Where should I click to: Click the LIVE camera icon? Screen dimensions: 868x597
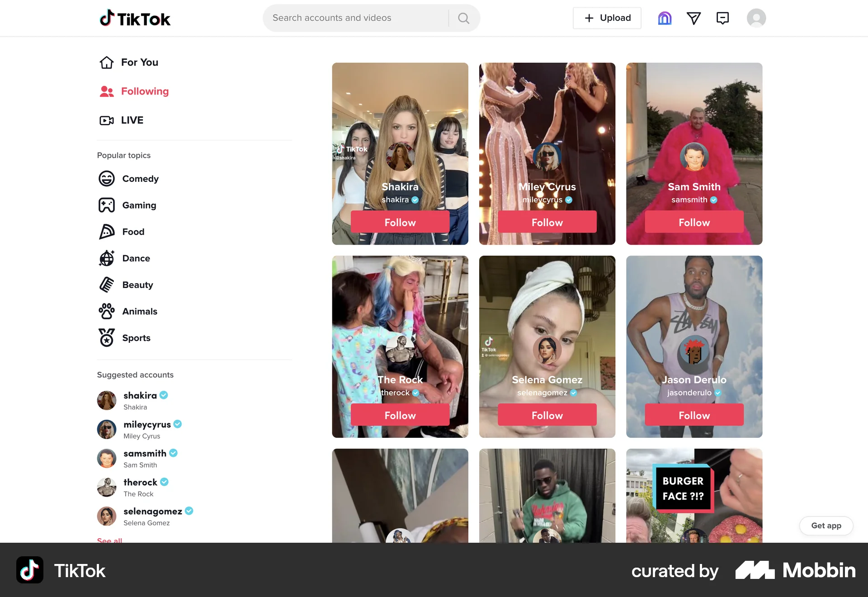106,120
